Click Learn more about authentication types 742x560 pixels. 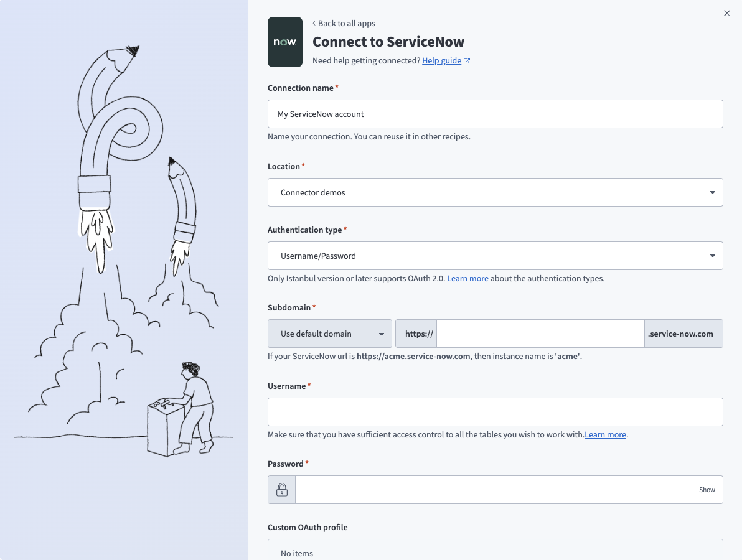coord(467,278)
